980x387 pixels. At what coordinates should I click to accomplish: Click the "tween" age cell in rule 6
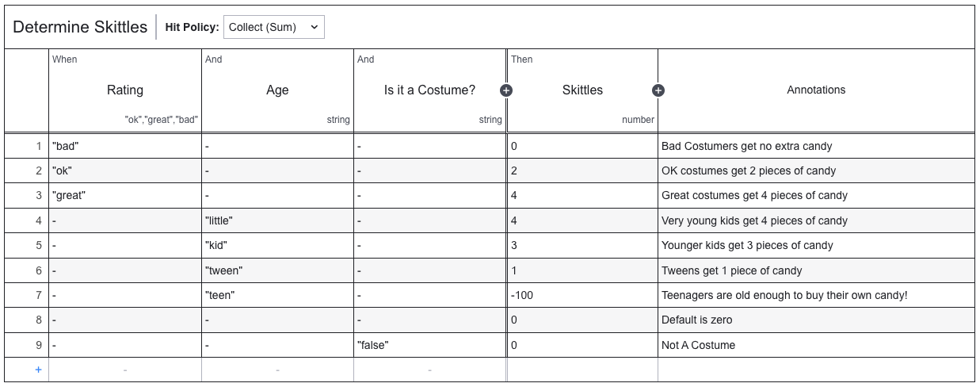(x=277, y=270)
